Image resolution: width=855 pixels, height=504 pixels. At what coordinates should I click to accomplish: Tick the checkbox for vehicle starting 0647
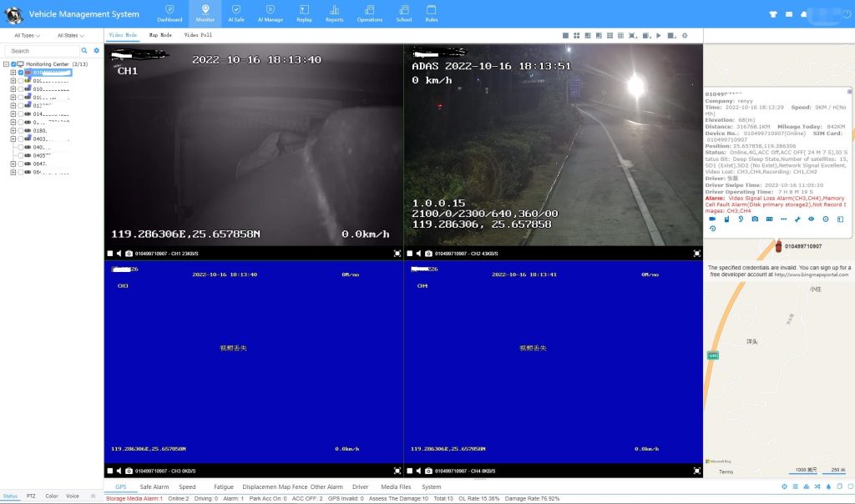21,164
